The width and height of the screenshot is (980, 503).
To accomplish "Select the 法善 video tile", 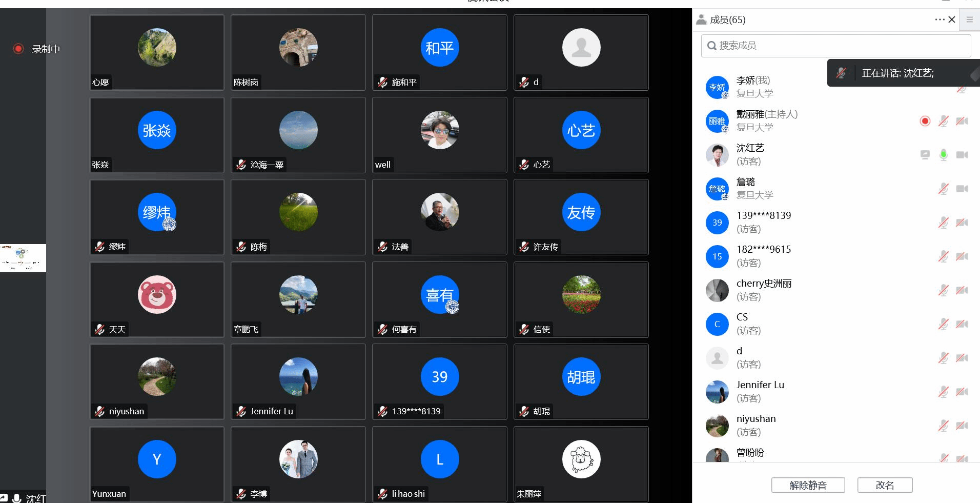I will (439, 217).
